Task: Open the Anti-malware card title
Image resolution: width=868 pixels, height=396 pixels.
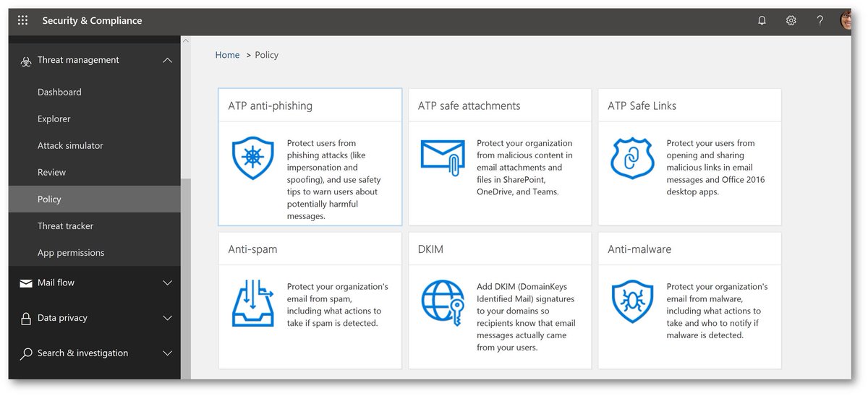Action: (x=639, y=249)
